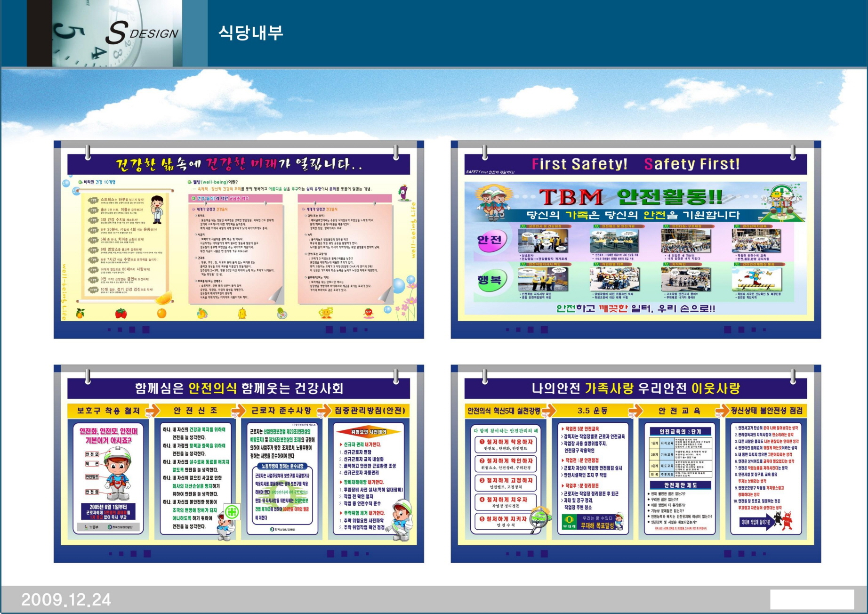Select the green 행복 oval label

pyautogui.click(x=490, y=280)
